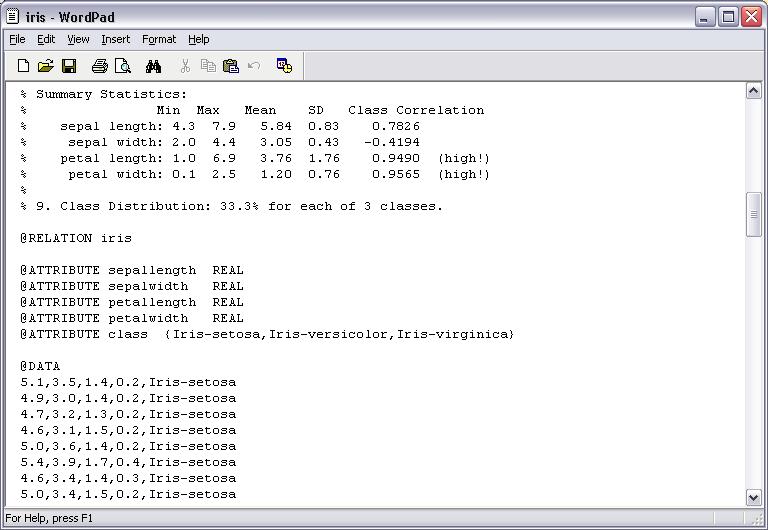Screen dimensions: 768x530
Task: Click the '@RELATION iris' line
Action: point(76,239)
